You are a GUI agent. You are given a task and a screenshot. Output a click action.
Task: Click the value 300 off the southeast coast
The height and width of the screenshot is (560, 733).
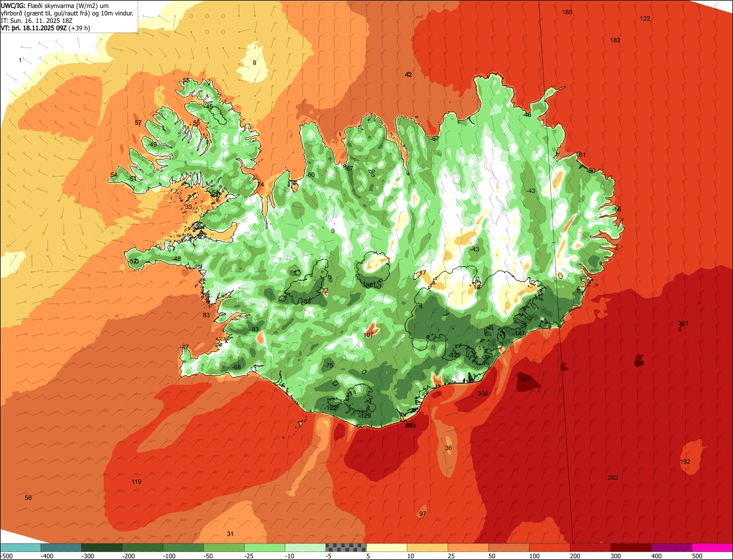[x=483, y=393]
